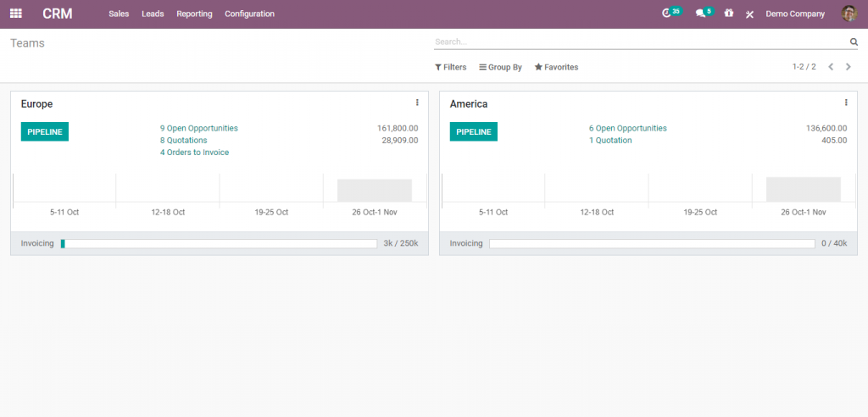Viewport: 868px width, 417px height.
Task: Open the Demo Company switcher
Action: pos(795,14)
